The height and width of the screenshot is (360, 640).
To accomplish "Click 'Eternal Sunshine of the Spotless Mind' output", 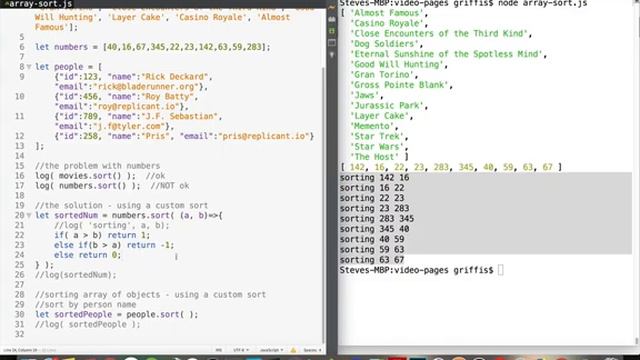I will point(446,54).
